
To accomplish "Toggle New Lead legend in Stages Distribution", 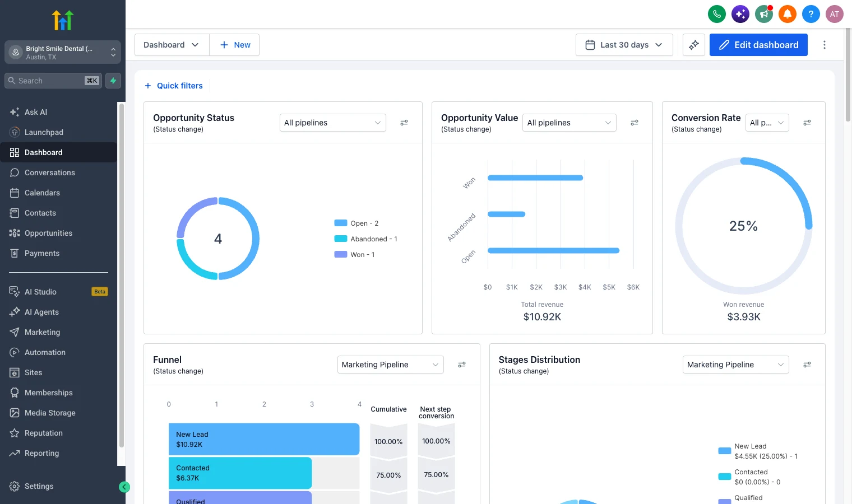I will click(x=758, y=451).
